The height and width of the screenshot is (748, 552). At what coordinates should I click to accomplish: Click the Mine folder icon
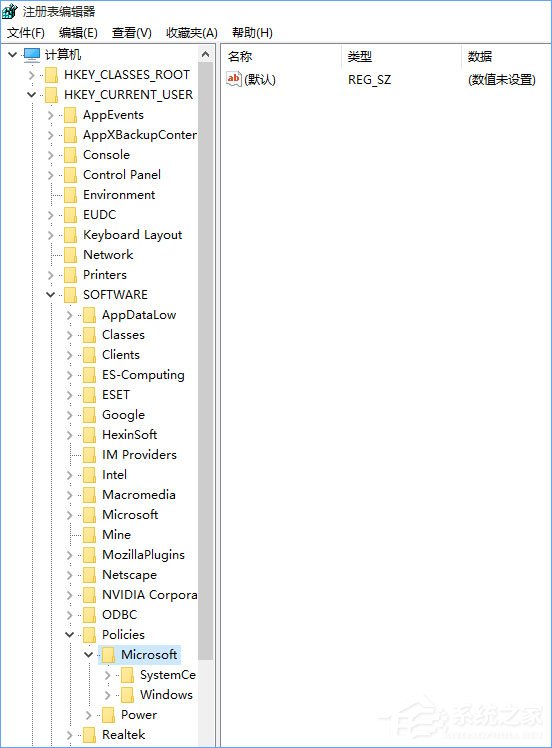tap(90, 535)
